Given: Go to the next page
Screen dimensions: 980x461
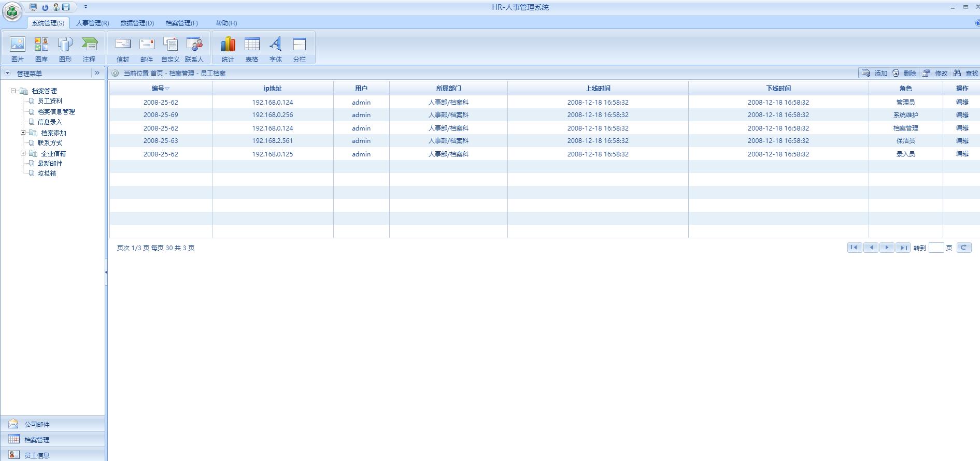Looking at the screenshot, I should click(x=887, y=248).
